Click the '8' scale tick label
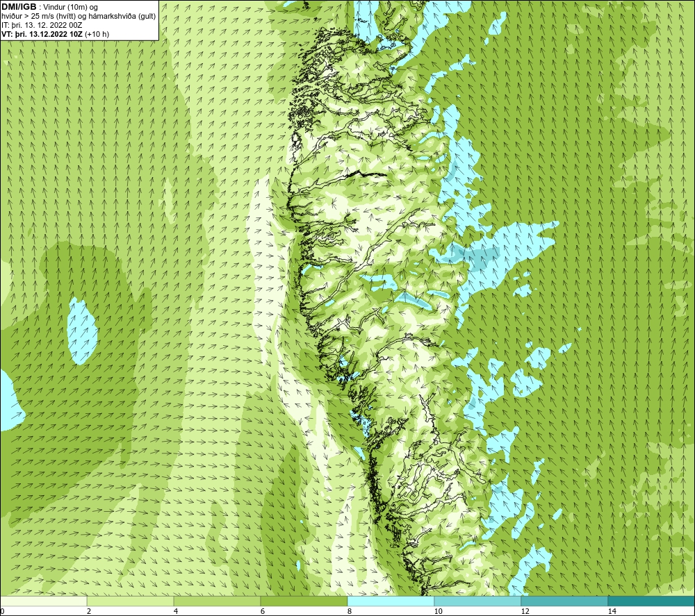The width and height of the screenshot is (695, 616). click(350, 611)
